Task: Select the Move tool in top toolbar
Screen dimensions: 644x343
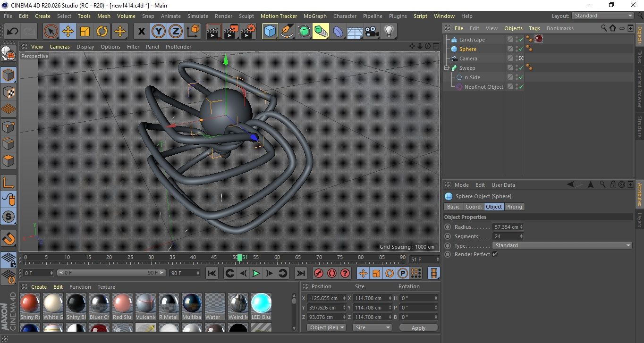Action: click(68, 32)
